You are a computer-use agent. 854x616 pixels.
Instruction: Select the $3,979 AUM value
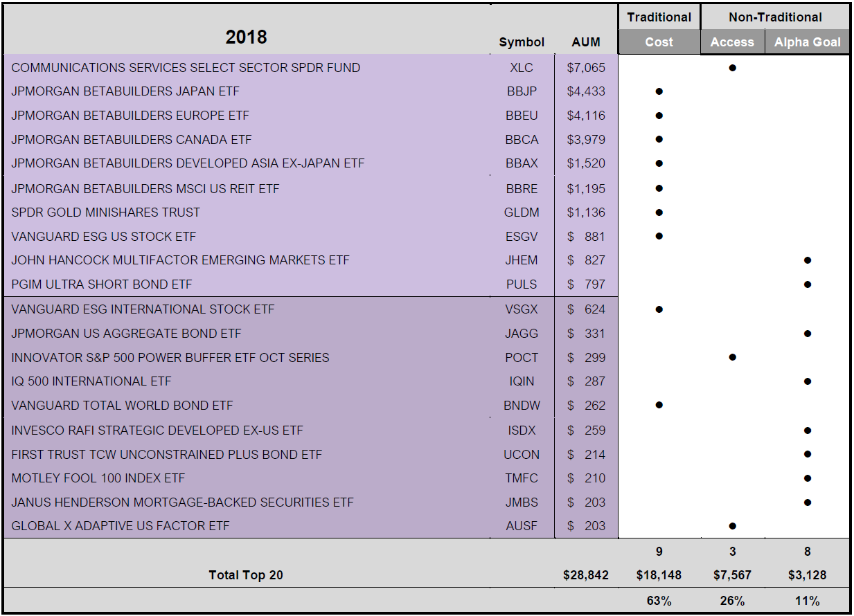pos(586,140)
